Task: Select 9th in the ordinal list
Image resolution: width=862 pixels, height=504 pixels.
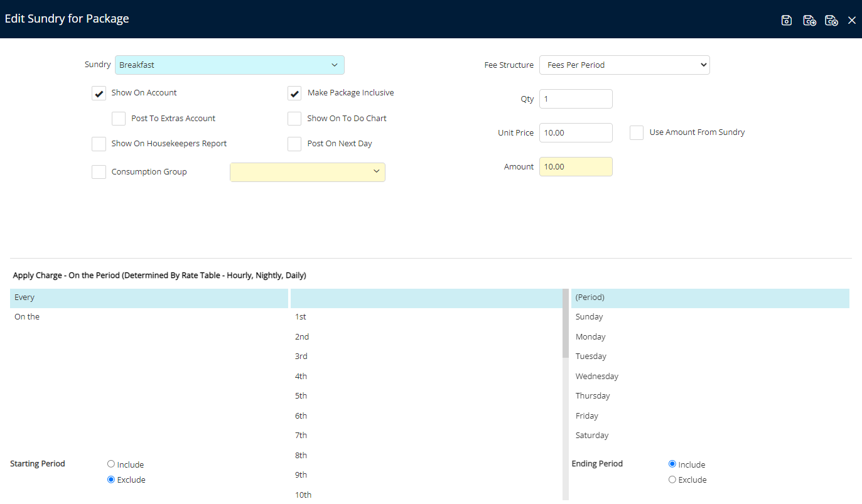Action: click(426, 475)
